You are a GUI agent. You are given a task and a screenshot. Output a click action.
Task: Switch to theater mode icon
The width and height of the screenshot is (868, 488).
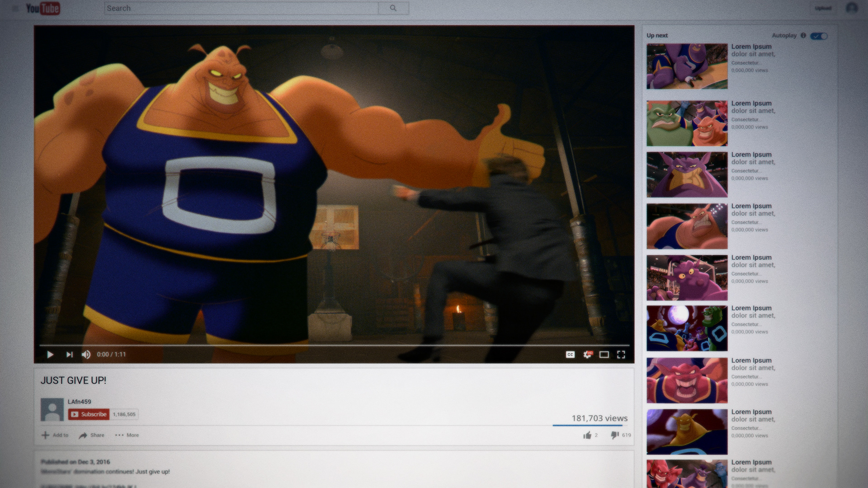point(604,355)
